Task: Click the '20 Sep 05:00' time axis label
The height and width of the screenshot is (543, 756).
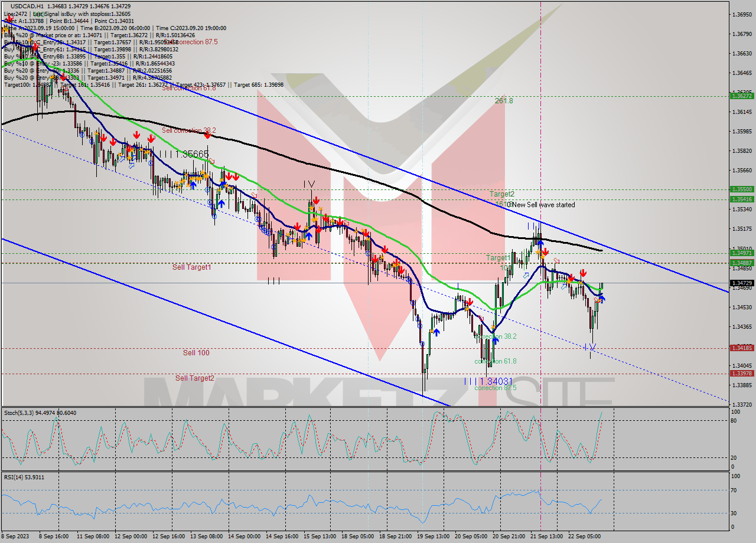Action: pos(471,537)
